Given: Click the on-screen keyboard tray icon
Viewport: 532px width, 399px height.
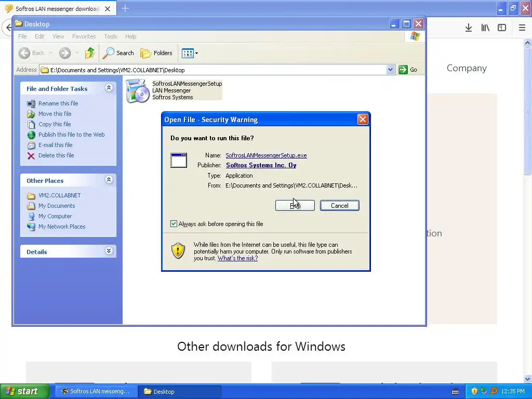Looking at the screenshot, I should pos(455,392).
